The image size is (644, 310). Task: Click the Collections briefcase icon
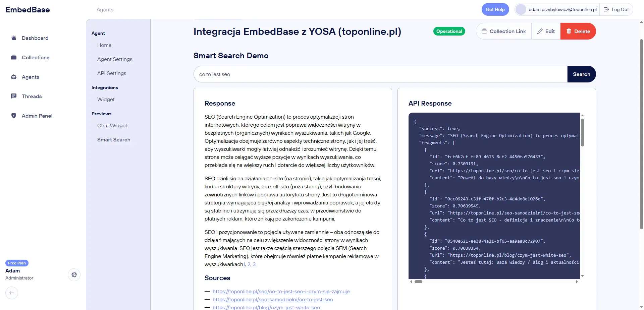[14, 57]
